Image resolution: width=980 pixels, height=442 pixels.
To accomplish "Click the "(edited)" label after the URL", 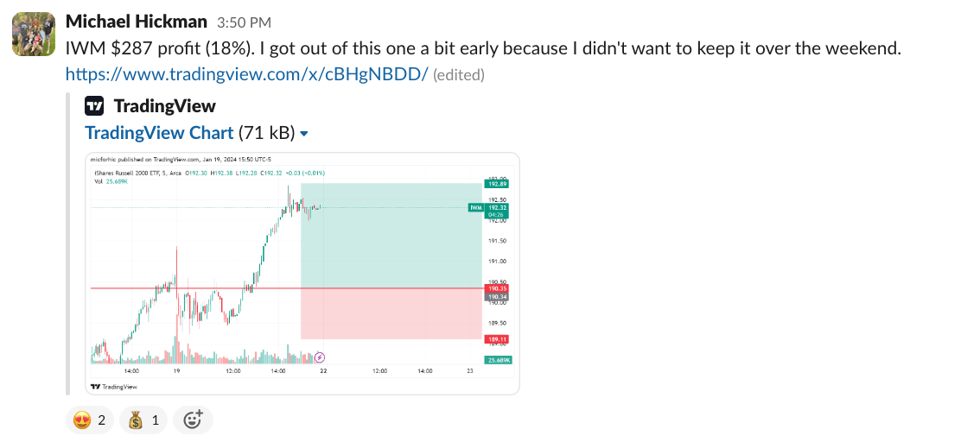I will coord(458,75).
